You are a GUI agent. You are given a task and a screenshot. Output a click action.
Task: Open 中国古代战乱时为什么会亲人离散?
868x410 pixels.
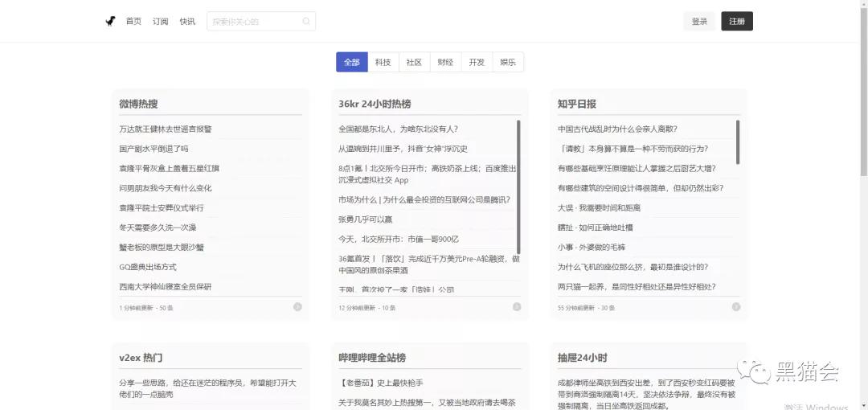[618, 129]
